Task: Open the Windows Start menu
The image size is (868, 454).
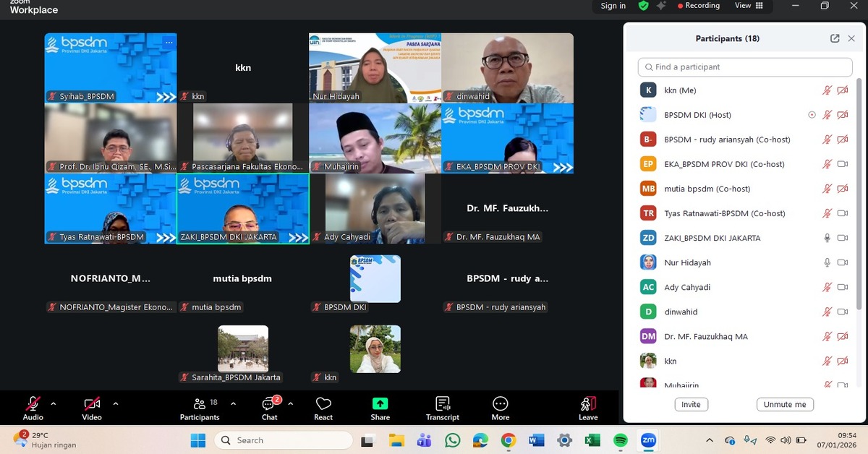Action: [x=197, y=440]
